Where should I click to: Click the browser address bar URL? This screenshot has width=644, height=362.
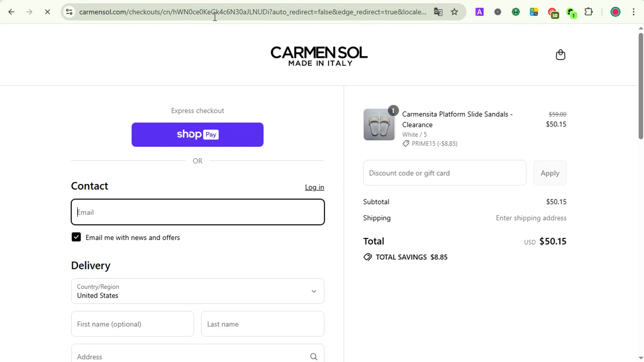point(252,12)
